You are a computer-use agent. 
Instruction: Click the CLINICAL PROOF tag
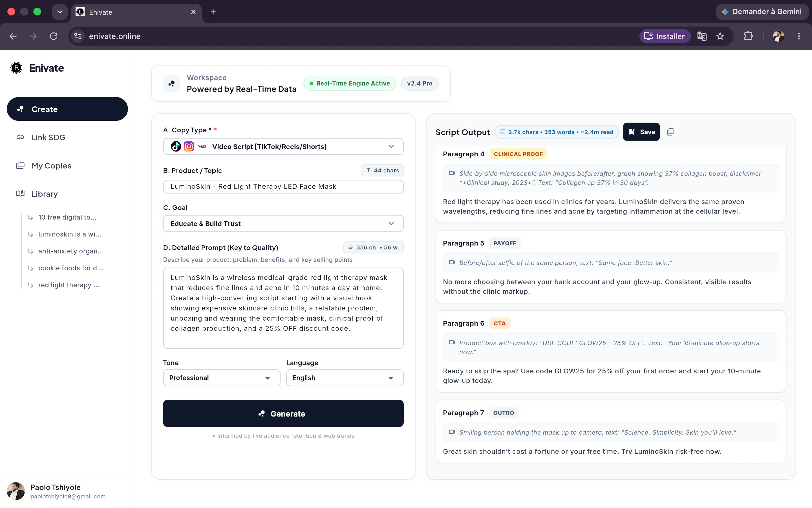[518, 154]
